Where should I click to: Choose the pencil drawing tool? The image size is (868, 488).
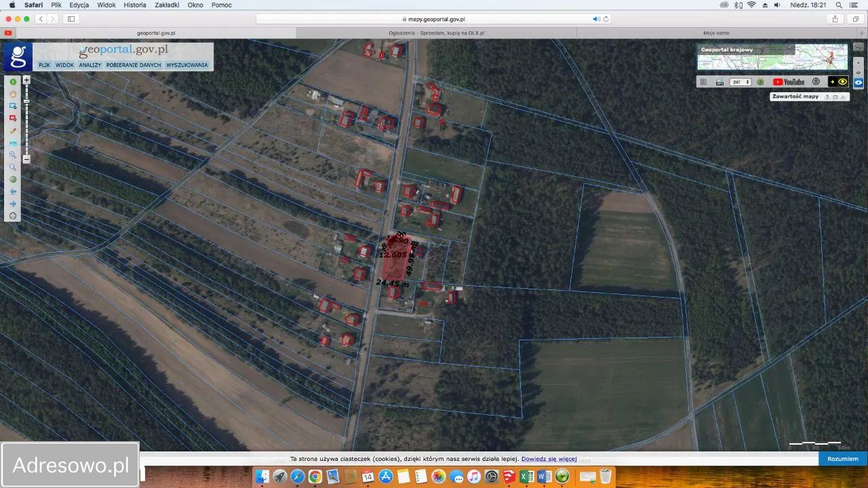[x=13, y=131]
